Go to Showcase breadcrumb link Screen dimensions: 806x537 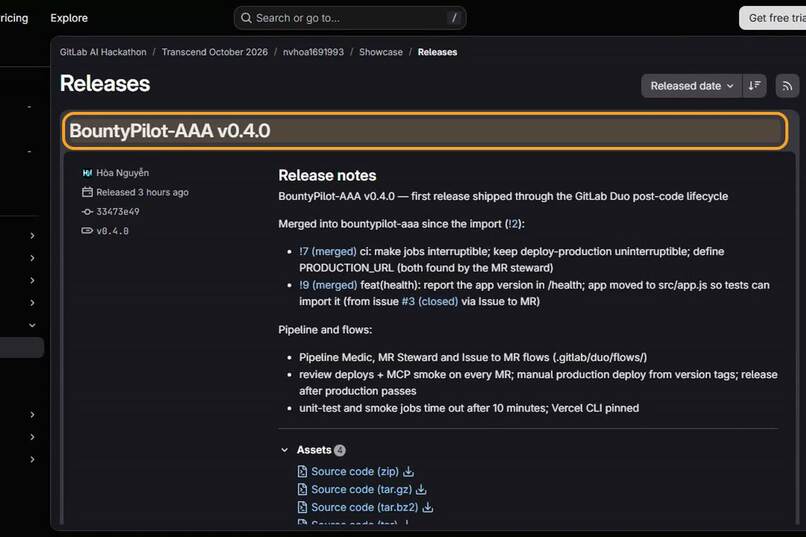(381, 52)
